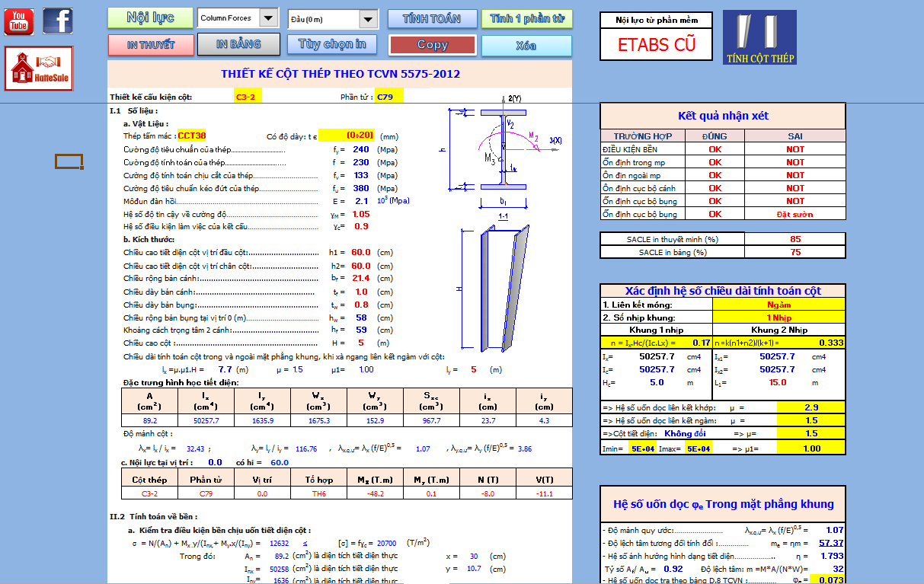Select the SACLE in bảng value 75

795,252
